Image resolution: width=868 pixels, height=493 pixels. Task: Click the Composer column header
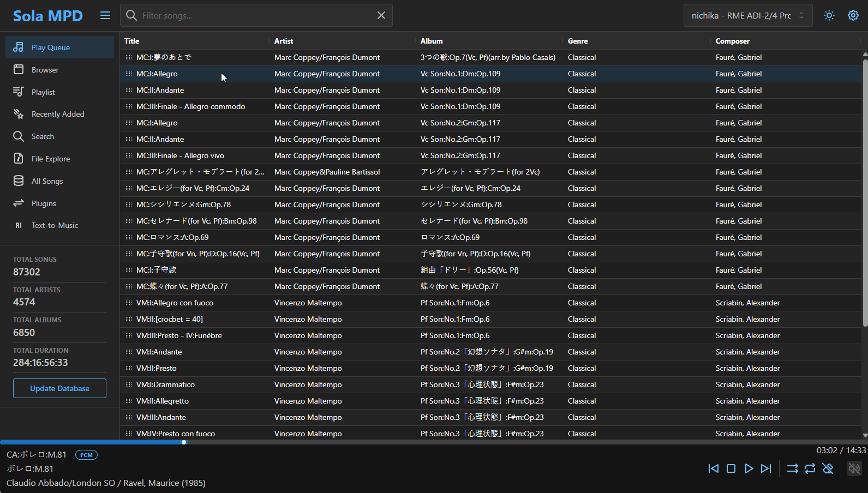click(732, 41)
